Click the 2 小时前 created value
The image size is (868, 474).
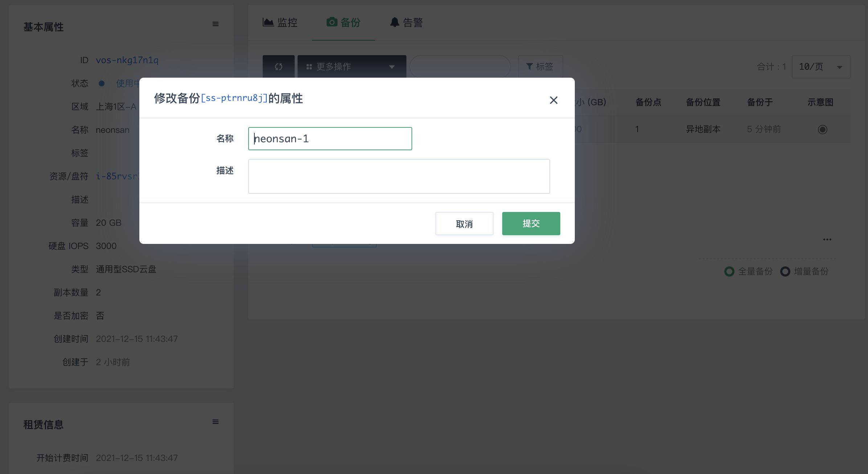point(113,362)
